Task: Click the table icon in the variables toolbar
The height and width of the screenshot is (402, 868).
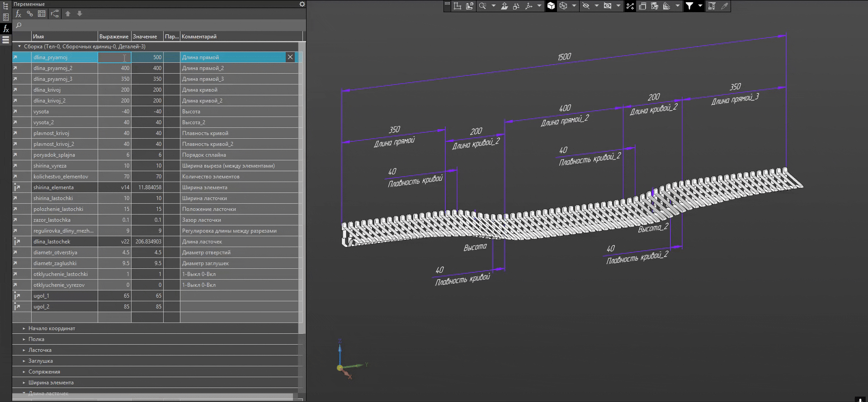Action: coord(42,14)
